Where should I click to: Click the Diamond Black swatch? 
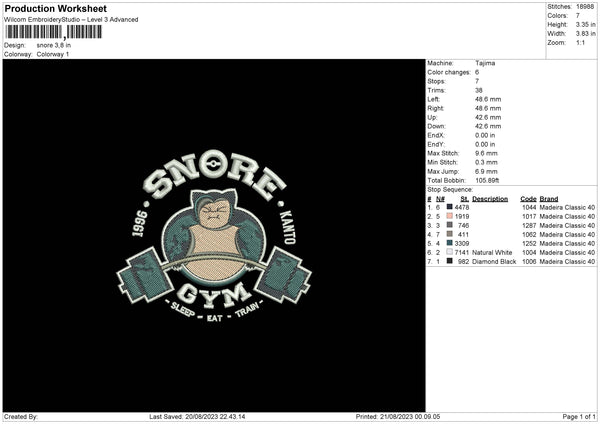[x=450, y=261]
